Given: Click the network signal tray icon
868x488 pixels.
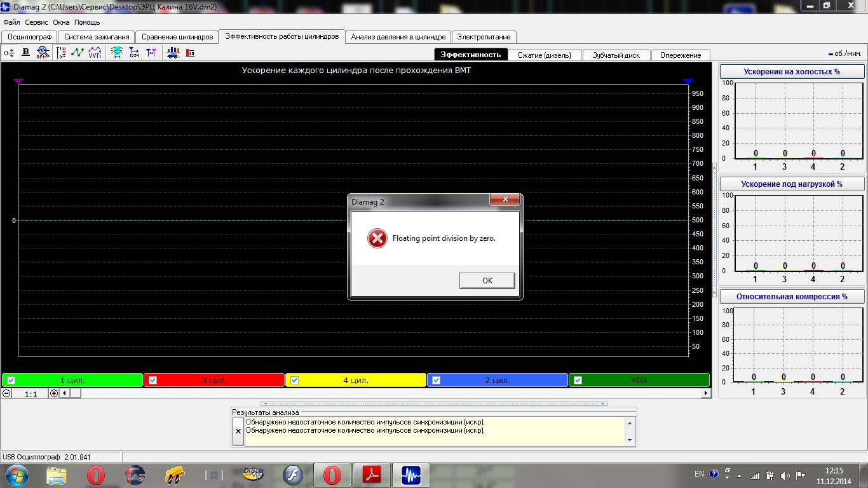Looking at the screenshot, I should [755, 475].
